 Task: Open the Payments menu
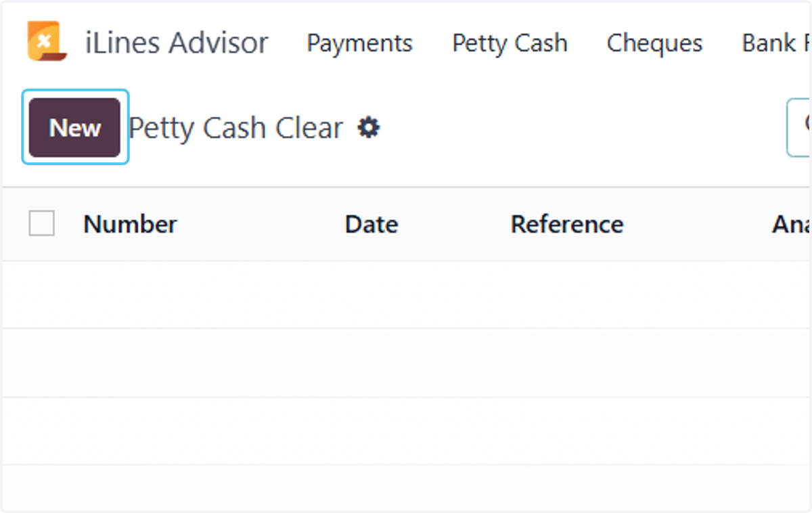[x=359, y=43]
